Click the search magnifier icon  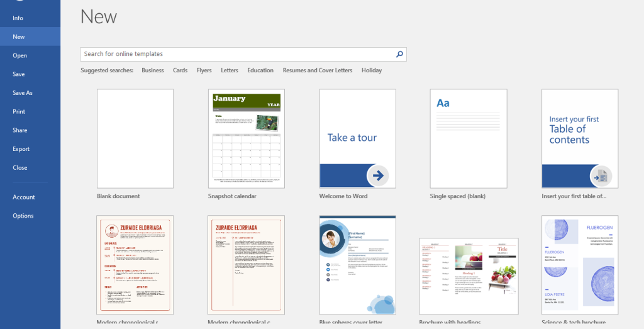pos(399,55)
